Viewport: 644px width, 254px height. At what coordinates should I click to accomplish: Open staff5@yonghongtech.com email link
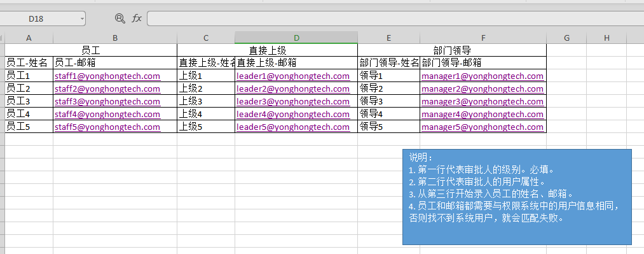107,127
